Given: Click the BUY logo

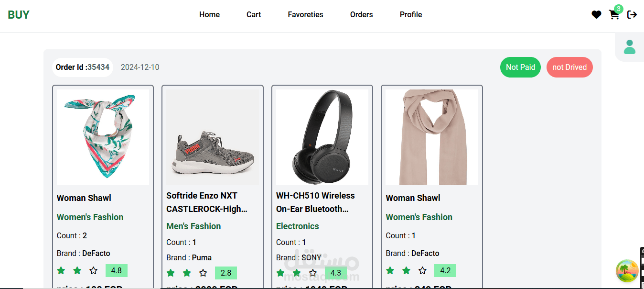Looking at the screenshot, I should point(19,15).
